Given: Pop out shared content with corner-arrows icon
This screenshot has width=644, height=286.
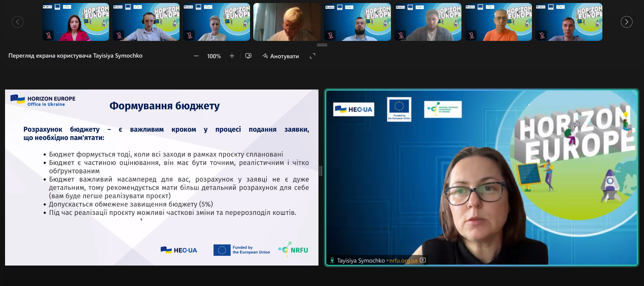Looking at the screenshot, I should (x=312, y=56).
